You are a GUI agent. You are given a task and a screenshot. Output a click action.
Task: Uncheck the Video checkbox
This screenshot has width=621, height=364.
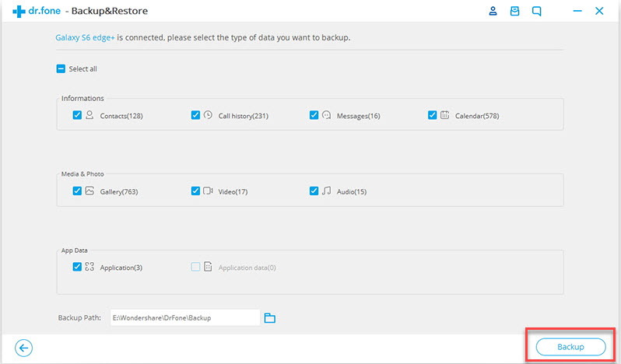(x=195, y=191)
